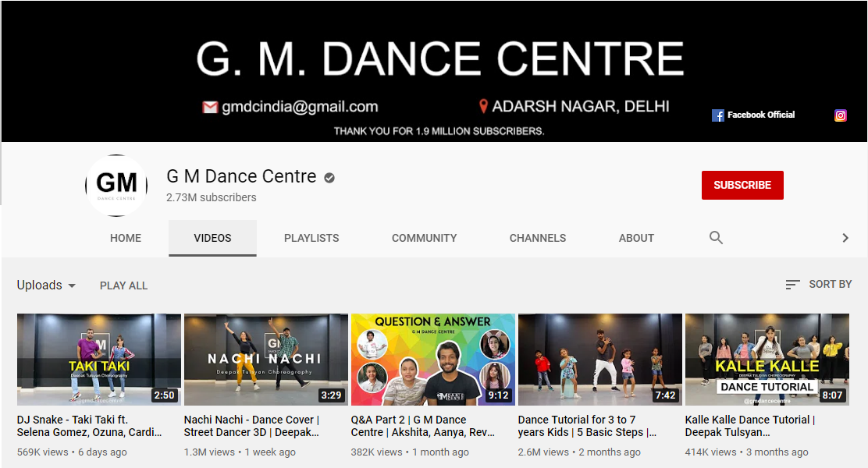The width and height of the screenshot is (868, 468).
Task: Select the VIDEOS tab
Action: [x=212, y=238]
